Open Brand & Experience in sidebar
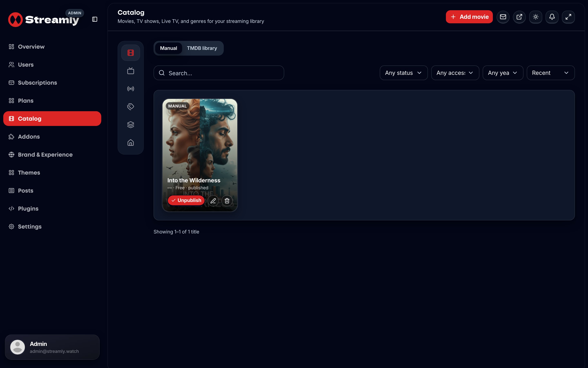 coord(52,155)
